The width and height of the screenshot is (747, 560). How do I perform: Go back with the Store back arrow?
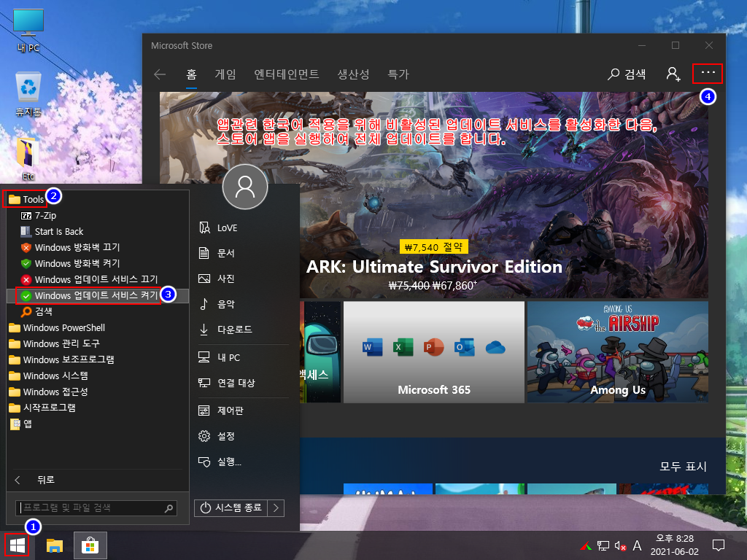point(160,74)
